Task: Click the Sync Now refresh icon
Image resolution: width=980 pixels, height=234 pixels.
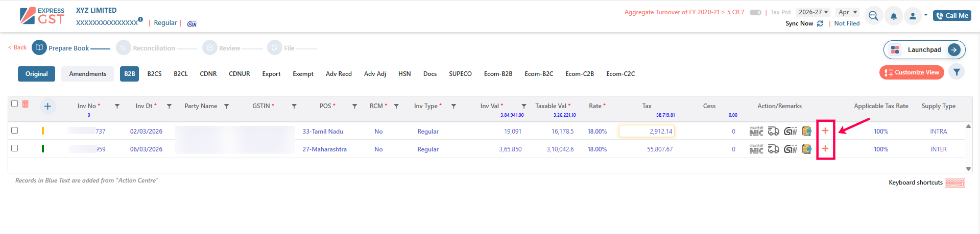Action: pyautogui.click(x=820, y=23)
